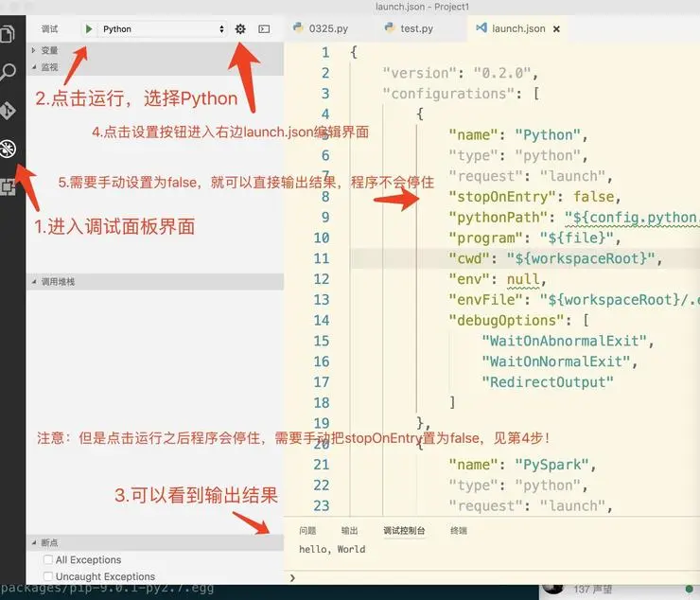Image resolution: width=700 pixels, height=600 pixels.
Task: Click line number 10 in the gutter
Action: pyautogui.click(x=322, y=238)
